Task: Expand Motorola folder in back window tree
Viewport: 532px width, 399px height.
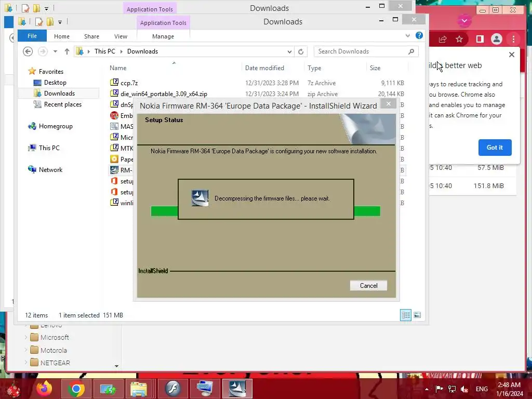Action: (26, 350)
